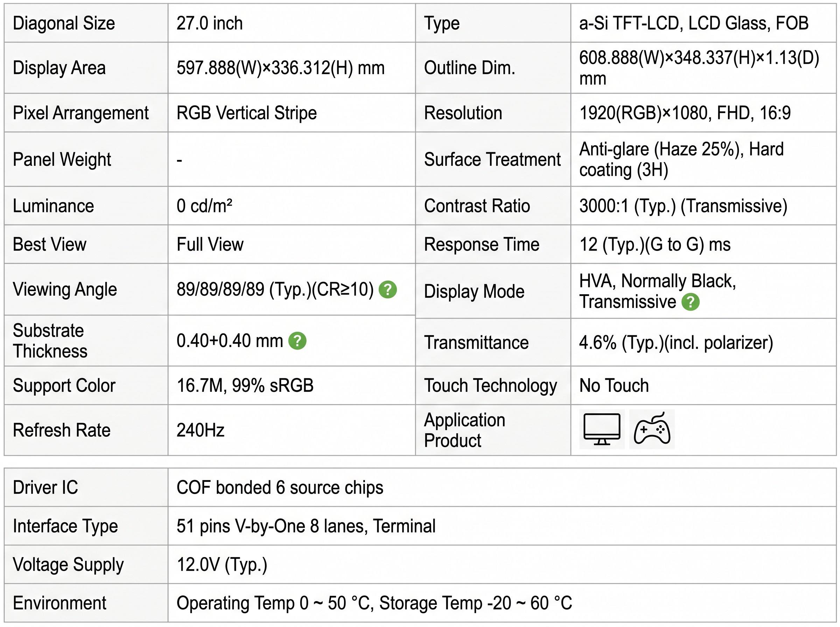840x627 pixels.
Task: Select the desktop monitor application icon
Action: [x=602, y=429]
